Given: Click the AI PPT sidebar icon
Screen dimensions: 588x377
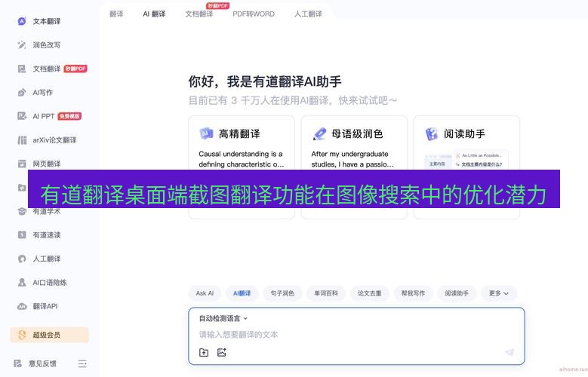Looking at the screenshot, I should (22, 116).
